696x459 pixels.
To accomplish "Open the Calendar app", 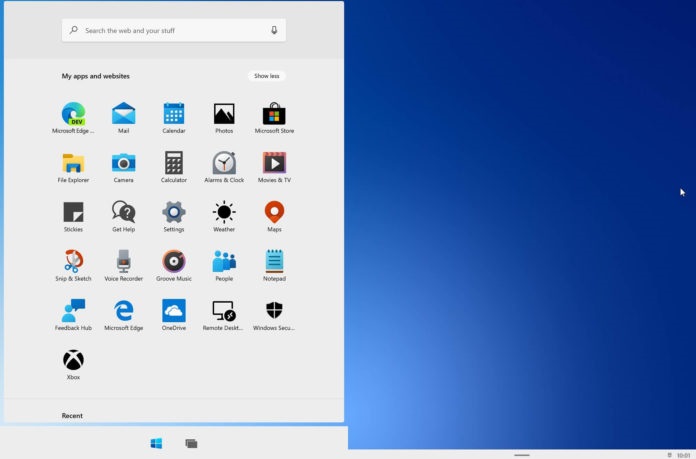I will pos(174,114).
